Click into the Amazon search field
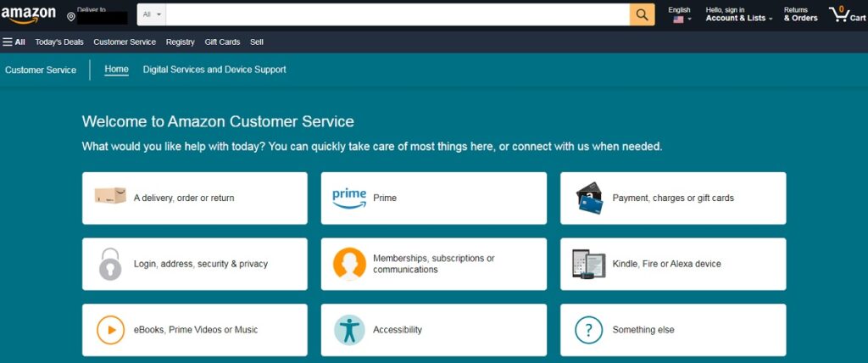This screenshot has height=363, width=868. [x=398, y=14]
